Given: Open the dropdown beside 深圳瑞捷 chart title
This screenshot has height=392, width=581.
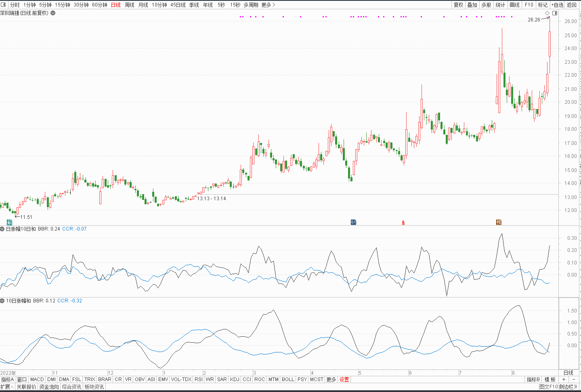Looking at the screenshot, I should point(53,13).
